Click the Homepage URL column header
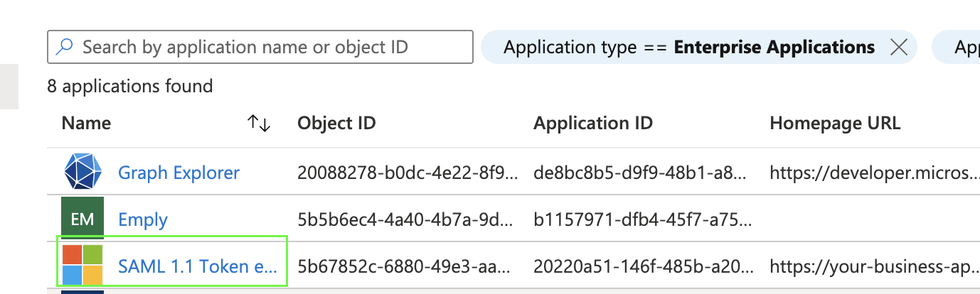Image resolution: width=980 pixels, height=294 pixels. coord(834,124)
